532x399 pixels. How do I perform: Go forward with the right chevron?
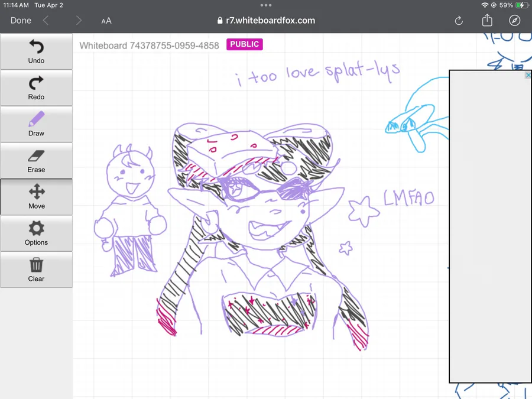[79, 20]
